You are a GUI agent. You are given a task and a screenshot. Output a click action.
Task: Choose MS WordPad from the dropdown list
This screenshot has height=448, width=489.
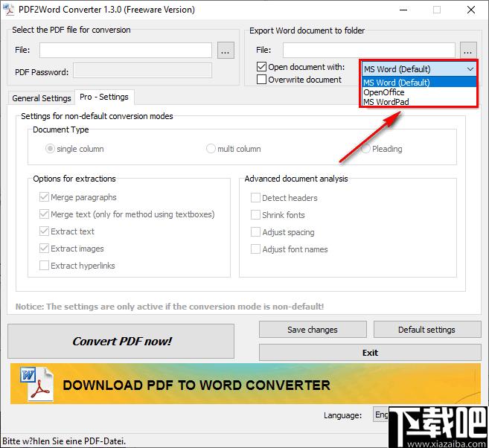(419, 102)
